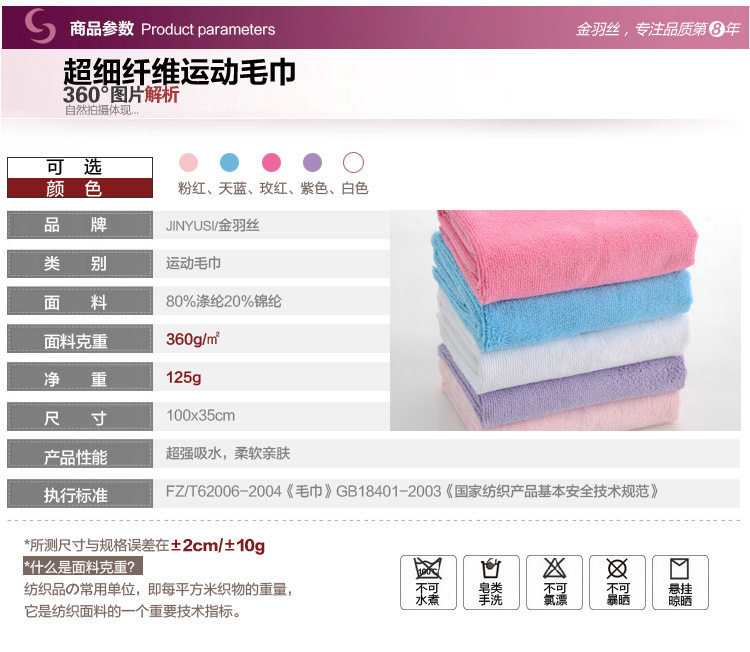Click the 皂类手洗 hand wash icon
The width and height of the screenshot is (750, 652).
[491, 582]
